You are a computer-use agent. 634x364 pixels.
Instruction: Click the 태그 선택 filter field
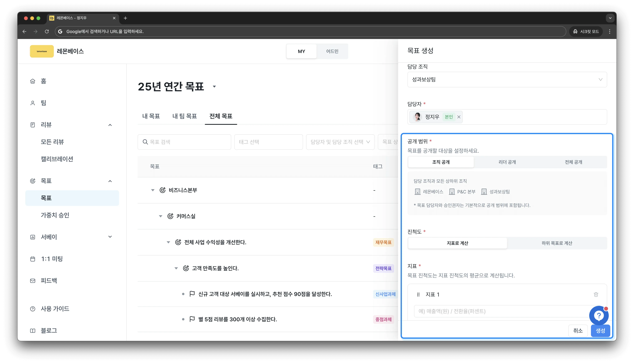[x=268, y=142]
